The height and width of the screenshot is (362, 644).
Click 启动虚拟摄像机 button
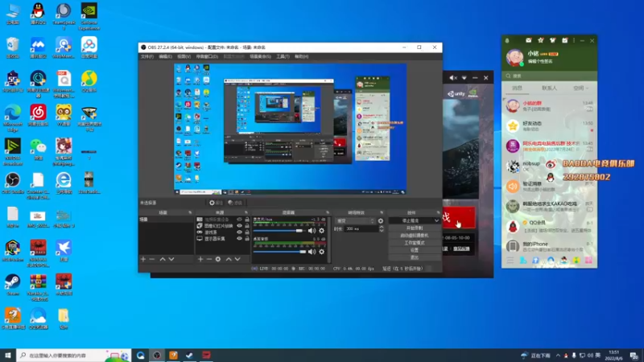415,236
